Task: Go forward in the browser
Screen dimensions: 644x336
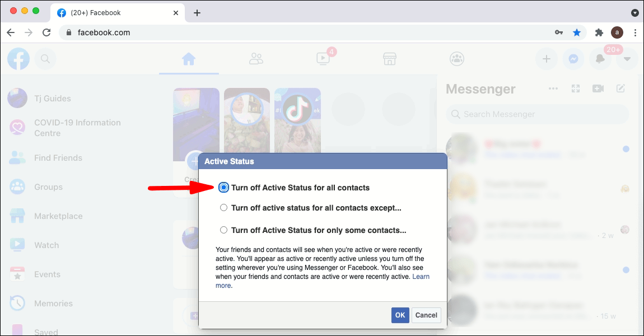Action: (x=29, y=32)
